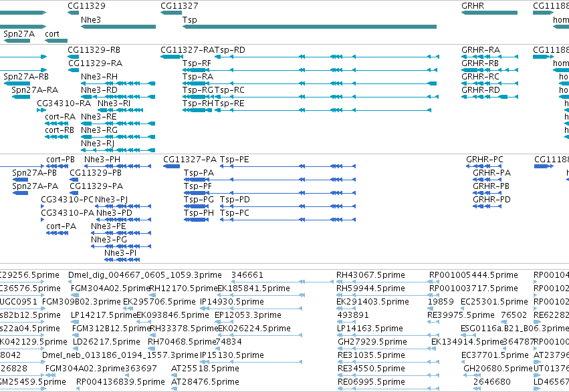
Task: Click transcript cort-RA label
Action: [x=60, y=117]
